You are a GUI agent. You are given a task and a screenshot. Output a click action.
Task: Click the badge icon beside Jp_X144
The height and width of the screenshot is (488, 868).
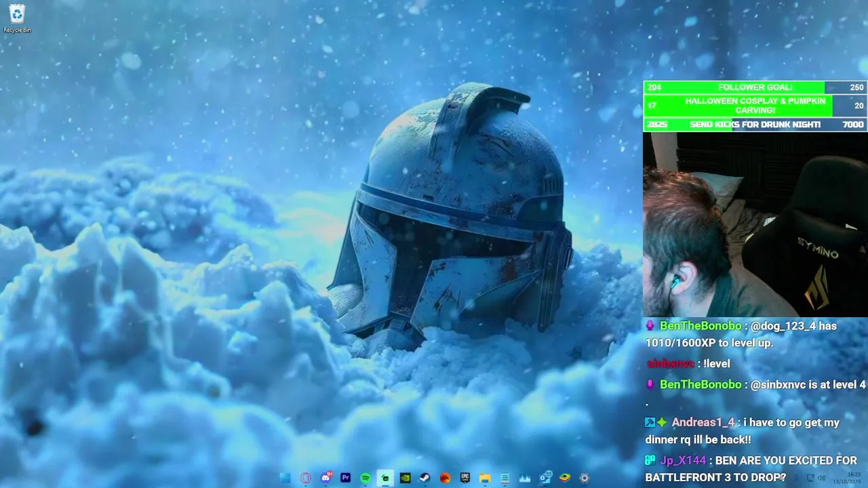click(651, 460)
